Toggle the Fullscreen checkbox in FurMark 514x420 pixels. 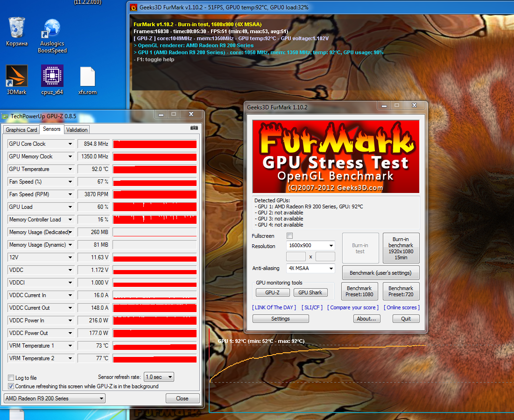tap(289, 235)
